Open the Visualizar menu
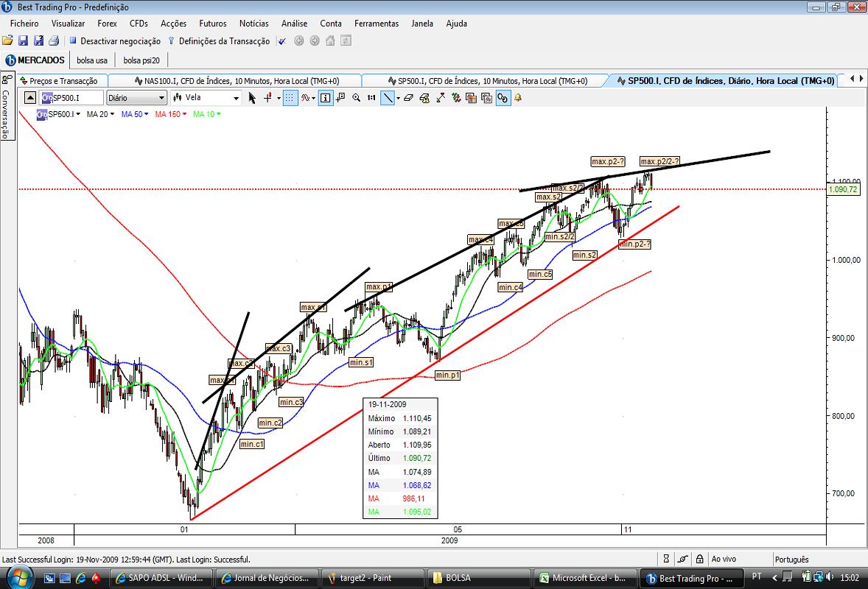Image resolution: width=868 pixels, height=589 pixels. tap(68, 24)
